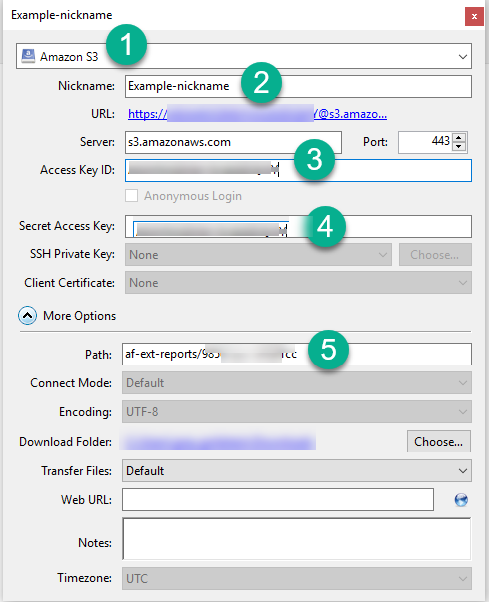Focus the Secret Access Key field
Screen dimensions: 489x602
298,227
